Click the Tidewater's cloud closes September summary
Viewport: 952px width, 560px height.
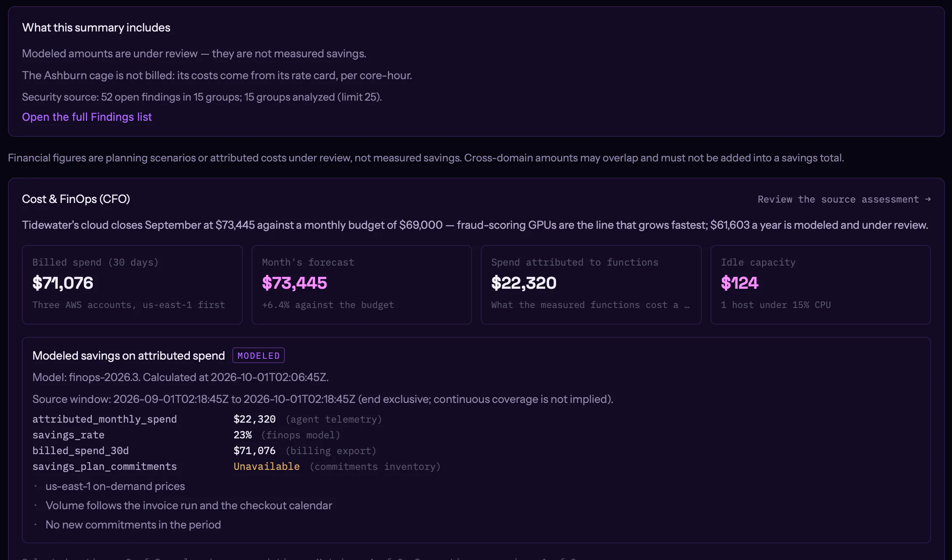coord(475,225)
